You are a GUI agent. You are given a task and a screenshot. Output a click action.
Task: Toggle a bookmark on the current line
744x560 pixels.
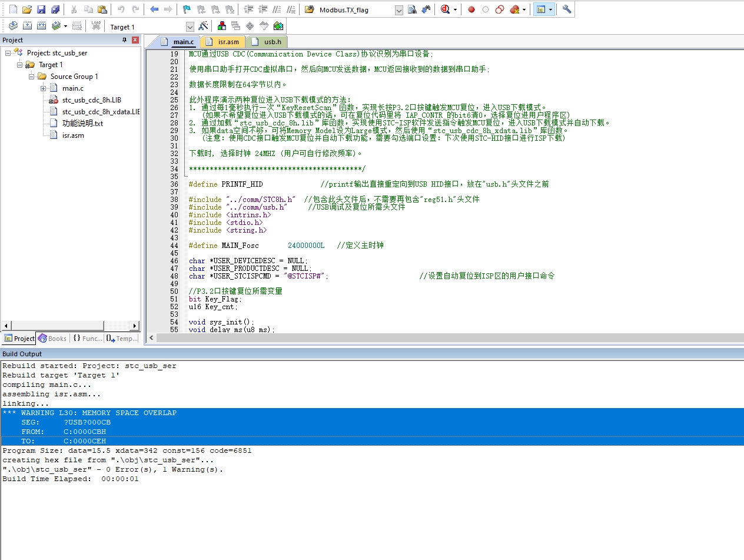pos(187,9)
